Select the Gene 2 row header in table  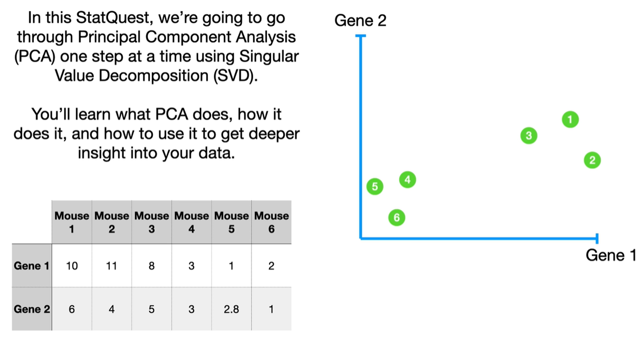pos(32,309)
